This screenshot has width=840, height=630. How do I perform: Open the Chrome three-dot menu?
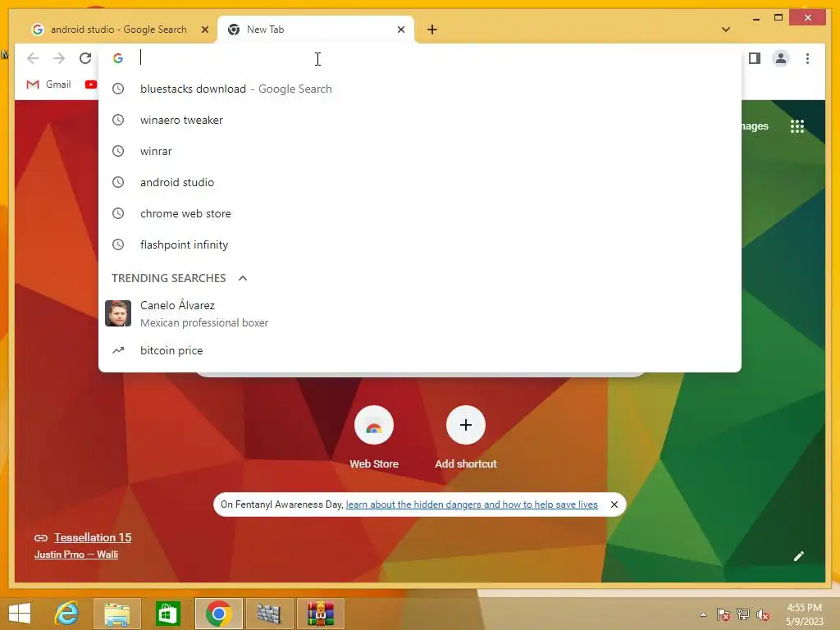(807, 58)
